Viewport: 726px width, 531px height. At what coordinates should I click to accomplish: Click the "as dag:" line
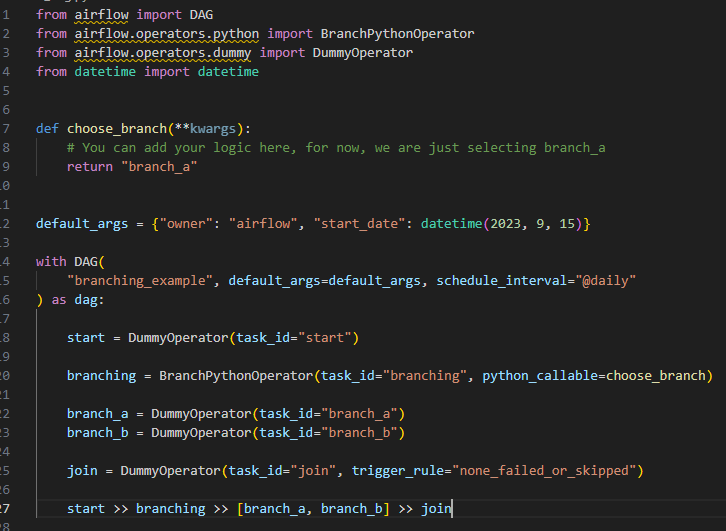tap(62, 300)
